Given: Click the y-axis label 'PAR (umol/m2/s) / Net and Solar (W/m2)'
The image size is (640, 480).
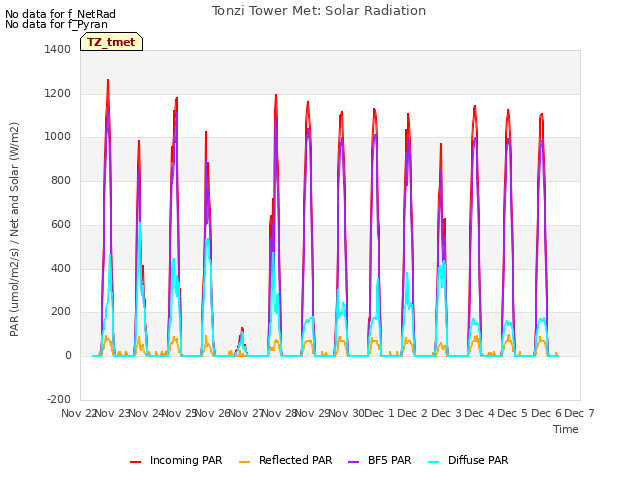Looking at the screenshot, I should (x=14, y=229).
